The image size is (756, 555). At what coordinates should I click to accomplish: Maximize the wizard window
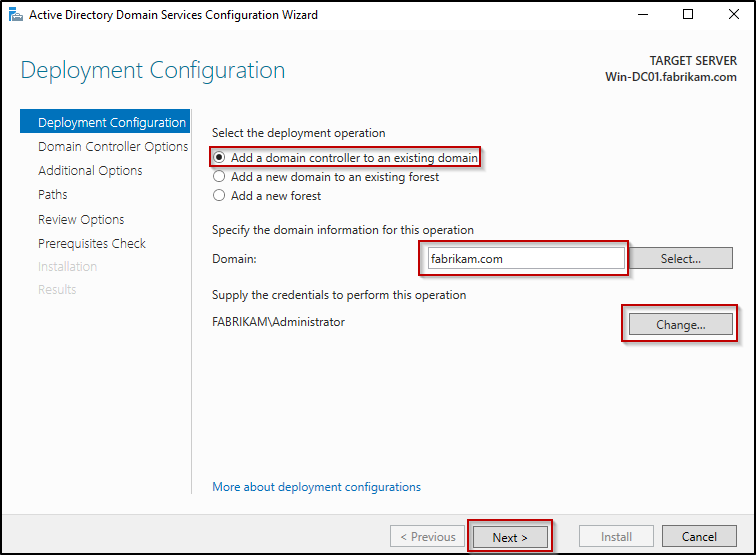[x=688, y=14]
